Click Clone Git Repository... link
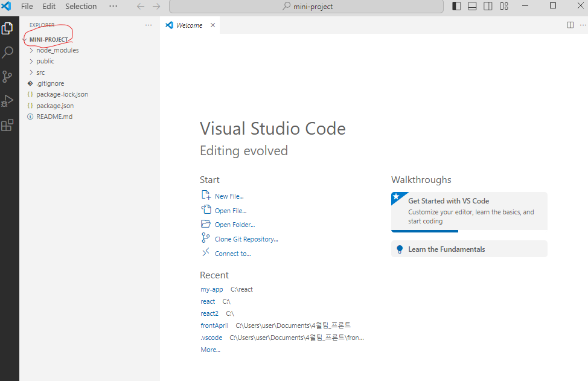 click(x=246, y=239)
